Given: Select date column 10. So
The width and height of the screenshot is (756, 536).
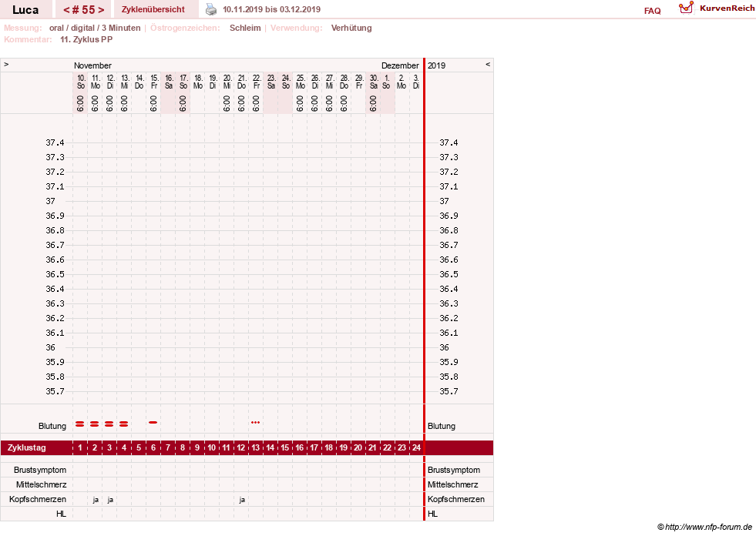Looking at the screenshot, I should click(80, 82).
